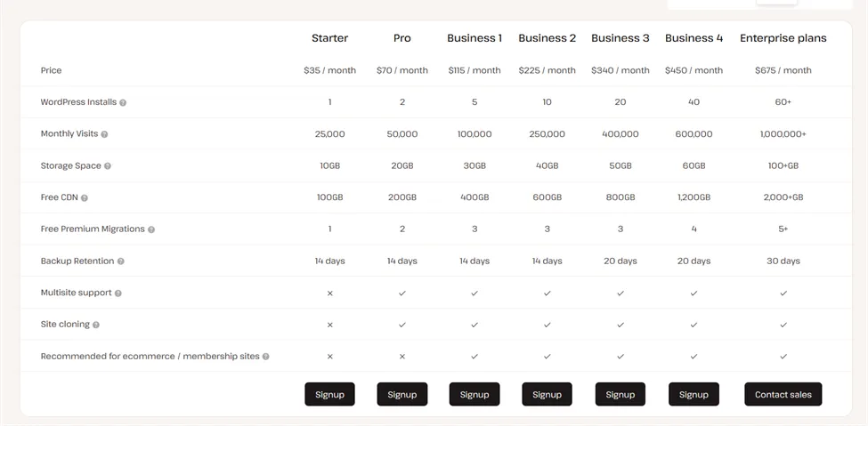Click the 1,000,000+ monthly visits value
868x458 pixels.
click(783, 134)
